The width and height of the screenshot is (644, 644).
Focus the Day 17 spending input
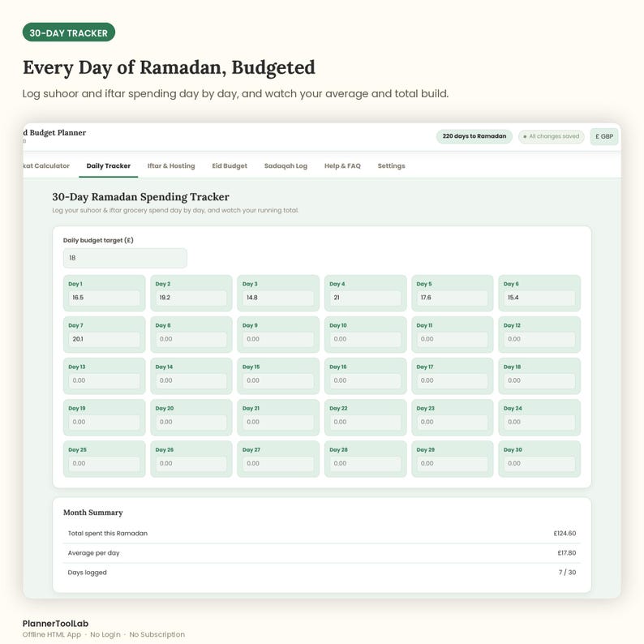(x=453, y=380)
